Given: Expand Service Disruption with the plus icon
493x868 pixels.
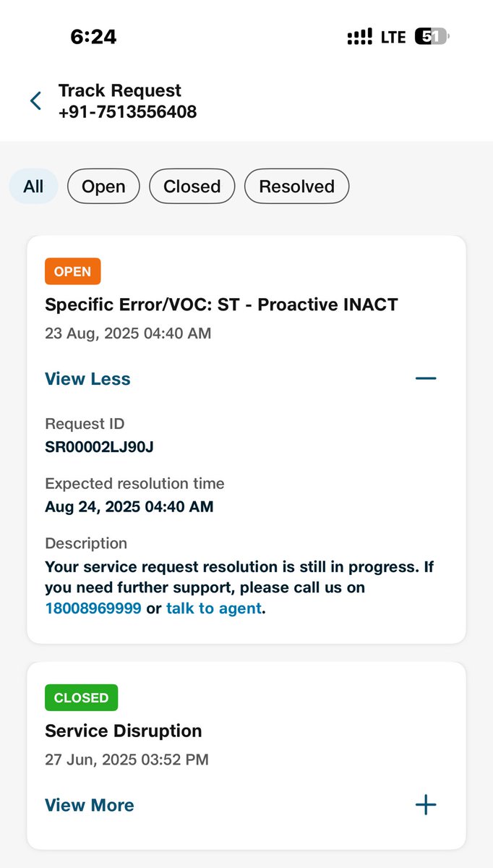Looking at the screenshot, I should point(426,804).
